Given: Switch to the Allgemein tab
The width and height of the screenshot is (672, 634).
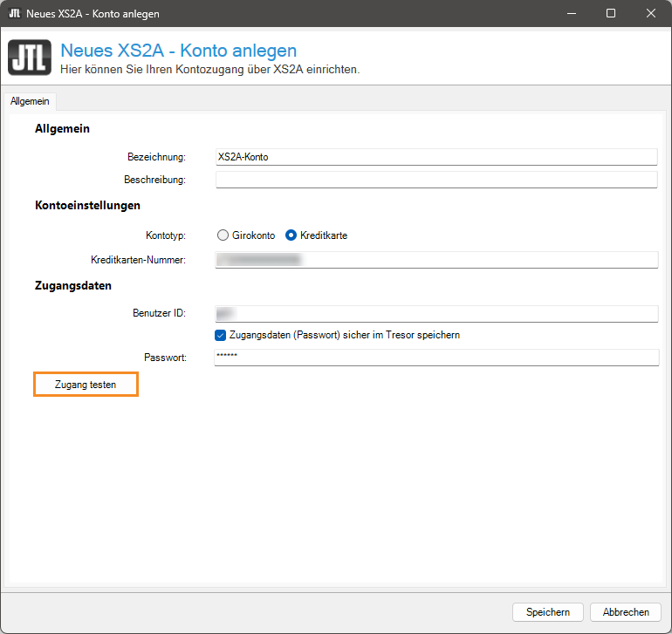Looking at the screenshot, I should pos(30,101).
